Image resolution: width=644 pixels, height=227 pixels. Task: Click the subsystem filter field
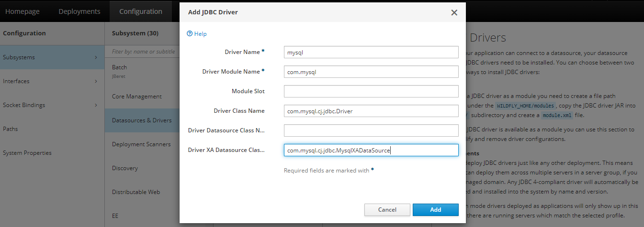142,52
